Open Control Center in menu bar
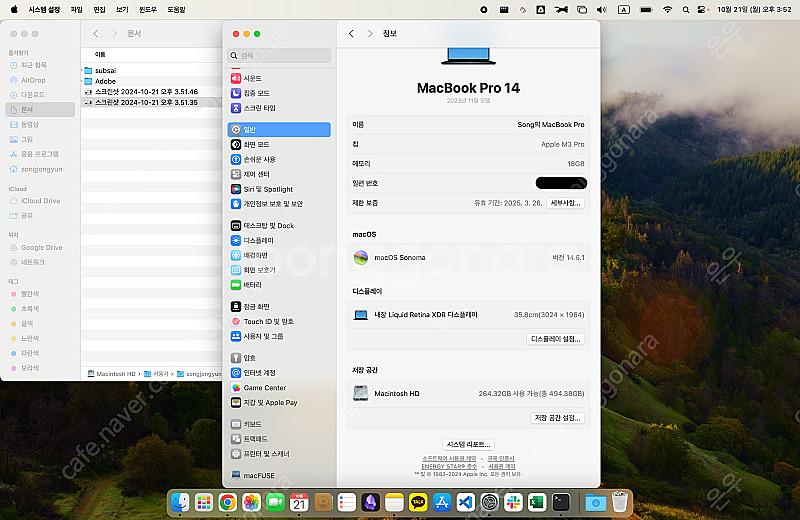The image size is (800, 520). click(703, 9)
